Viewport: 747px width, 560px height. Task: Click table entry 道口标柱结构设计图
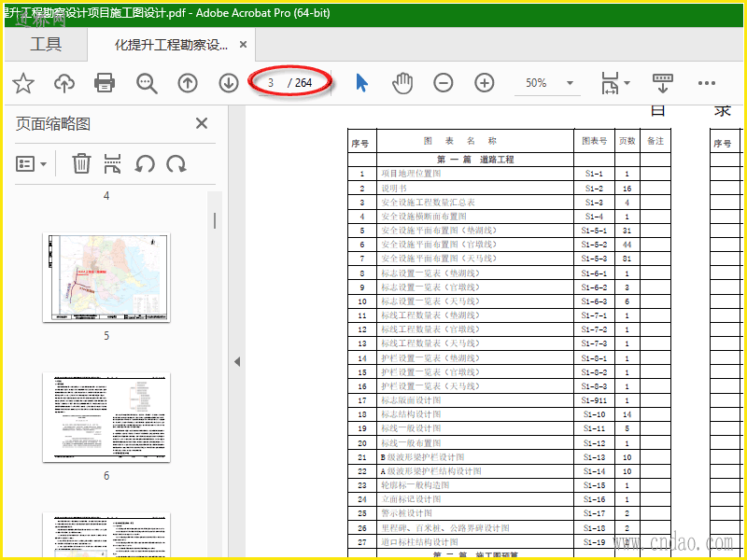click(419, 542)
